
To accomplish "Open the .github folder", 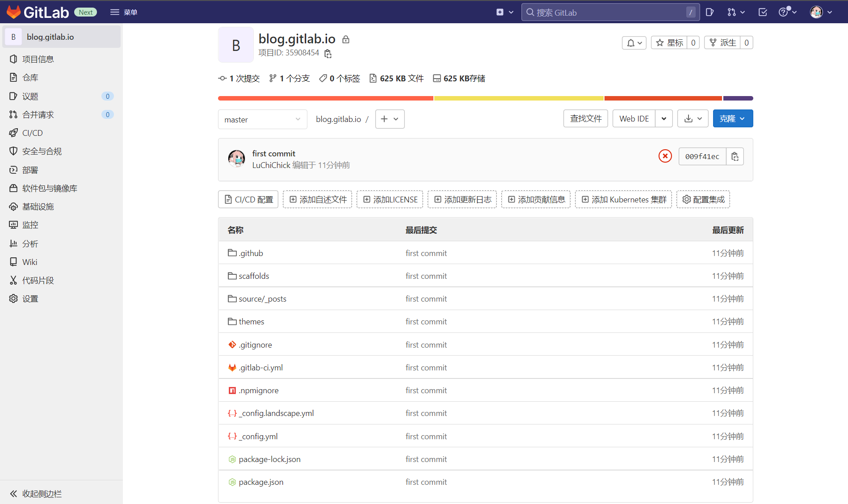I will tap(251, 253).
